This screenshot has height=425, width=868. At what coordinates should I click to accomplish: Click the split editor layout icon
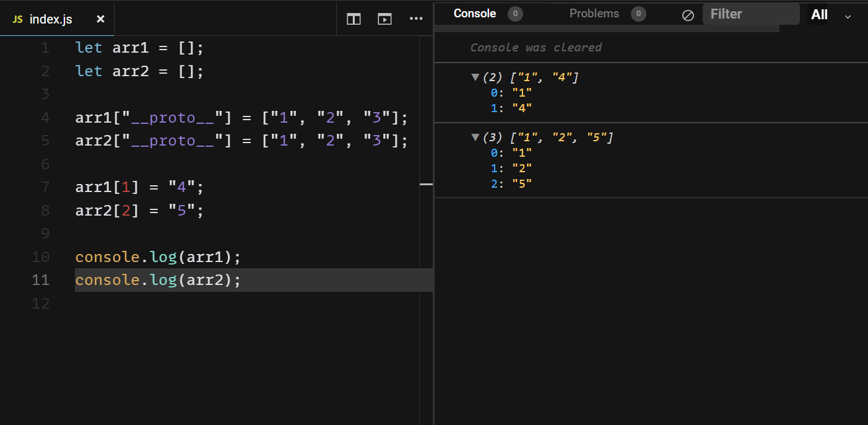(354, 19)
